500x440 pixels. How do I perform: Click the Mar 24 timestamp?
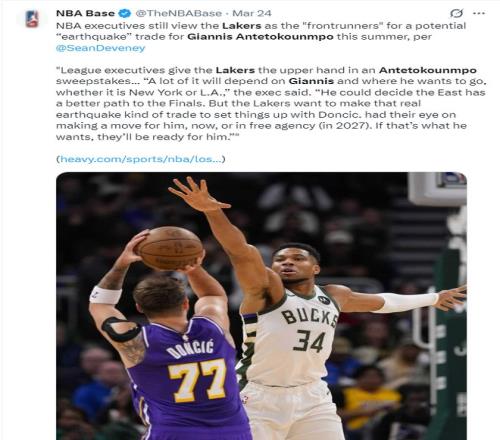[x=252, y=13]
